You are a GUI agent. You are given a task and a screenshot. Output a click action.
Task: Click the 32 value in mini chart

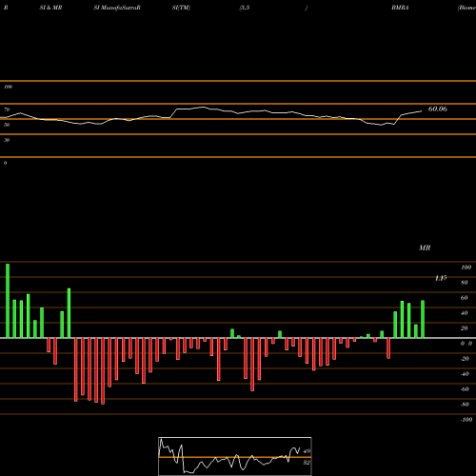(307, 463)
